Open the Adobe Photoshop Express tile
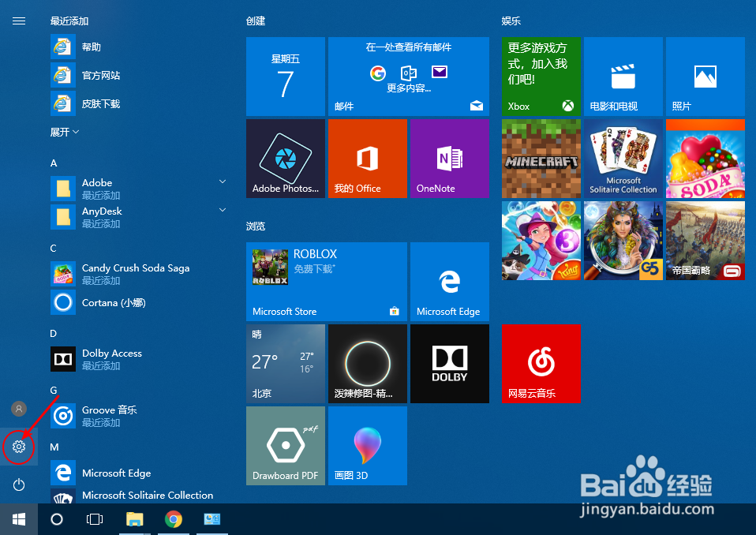This screenshot has height=535, width=756. coord(286,159)
